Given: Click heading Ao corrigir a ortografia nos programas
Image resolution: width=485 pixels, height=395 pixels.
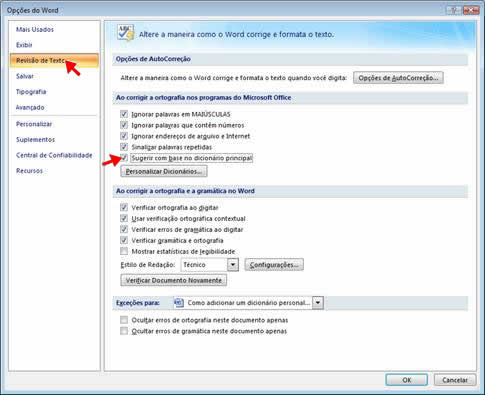Looking at the screenshot, I should (x=204, y=98).
